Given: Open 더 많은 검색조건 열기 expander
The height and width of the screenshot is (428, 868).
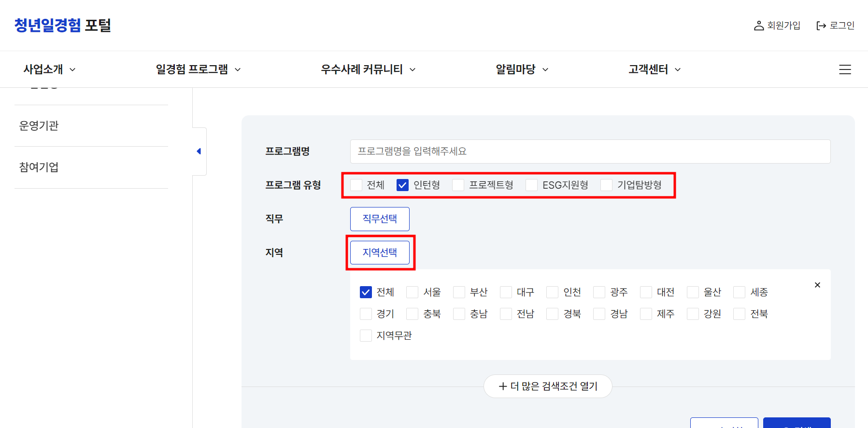Looking at the screenshot, I should 548,387.
